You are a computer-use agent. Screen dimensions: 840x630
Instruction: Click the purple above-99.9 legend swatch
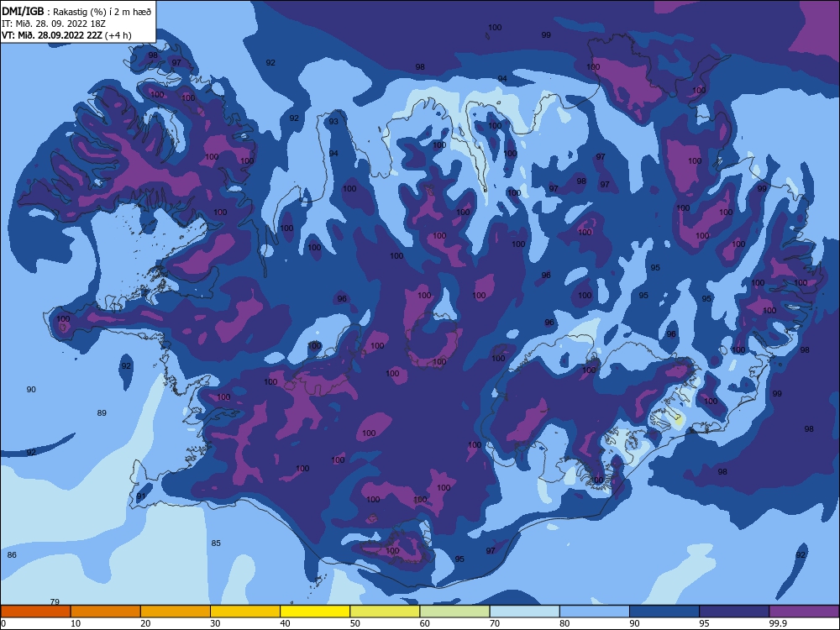click(x=804, y=612)
